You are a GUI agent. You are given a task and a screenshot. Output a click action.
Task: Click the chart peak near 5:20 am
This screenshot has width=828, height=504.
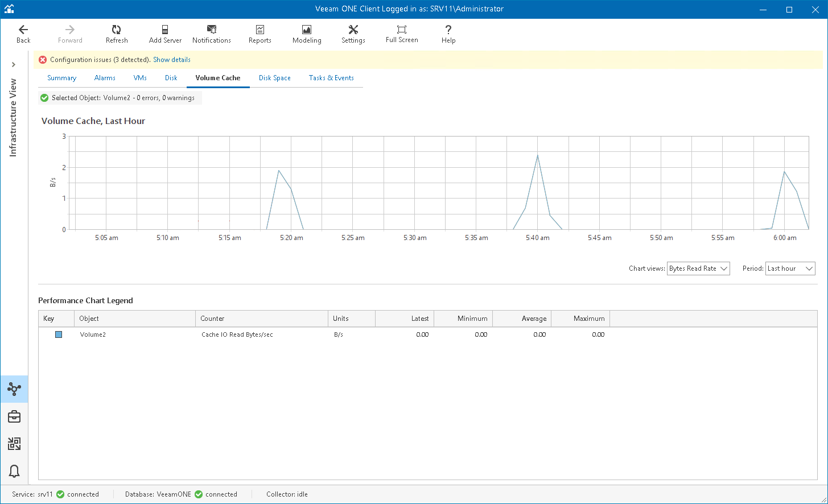279,170
